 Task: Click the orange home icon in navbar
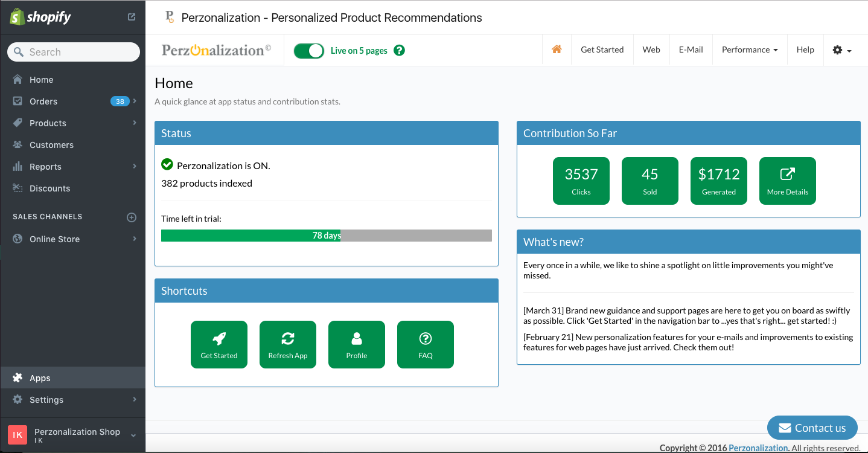click(x=557, y=50)
